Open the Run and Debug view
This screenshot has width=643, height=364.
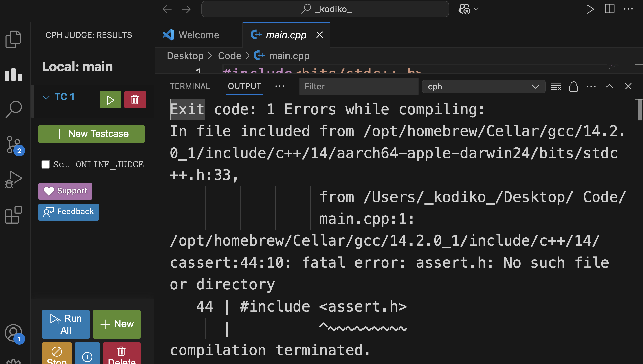13,179
